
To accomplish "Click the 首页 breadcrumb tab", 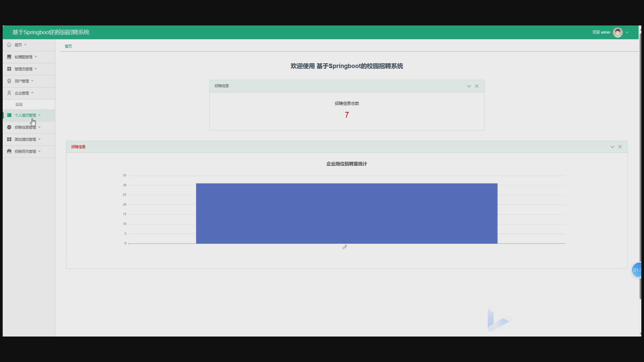I will (x=68, y=46).
